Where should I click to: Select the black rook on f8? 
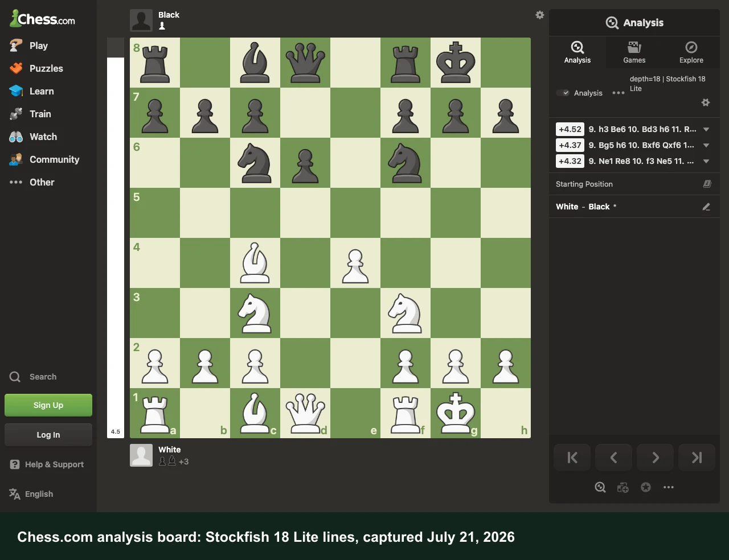pyautogui.click(x=406, y=63)
